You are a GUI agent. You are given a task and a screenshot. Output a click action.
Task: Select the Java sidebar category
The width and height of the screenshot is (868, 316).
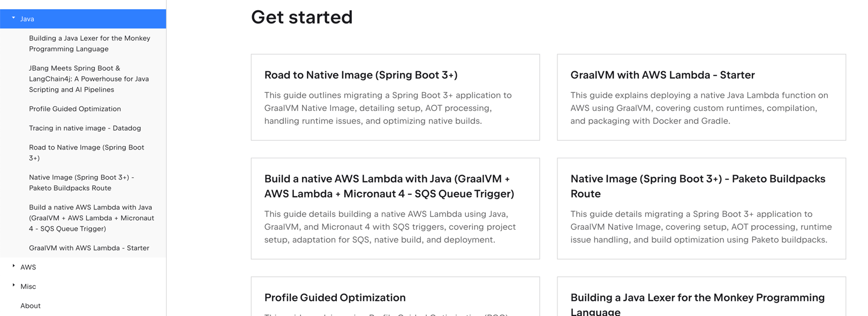coord(83,19)
